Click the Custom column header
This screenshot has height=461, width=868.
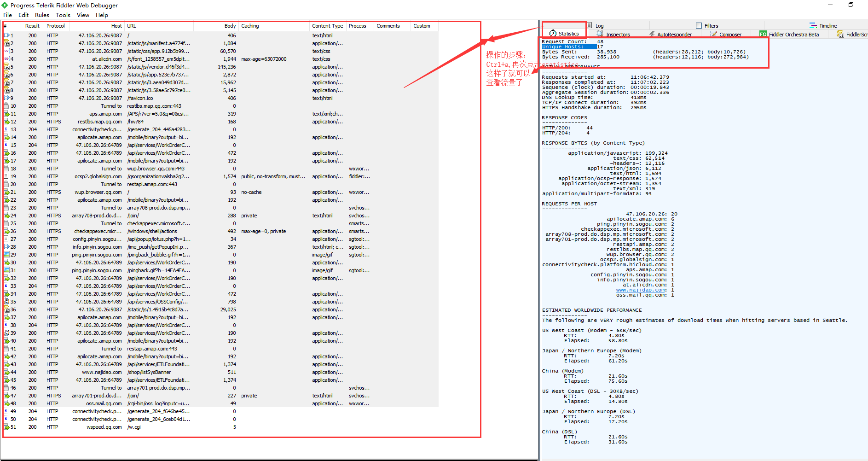pos(424,26)
